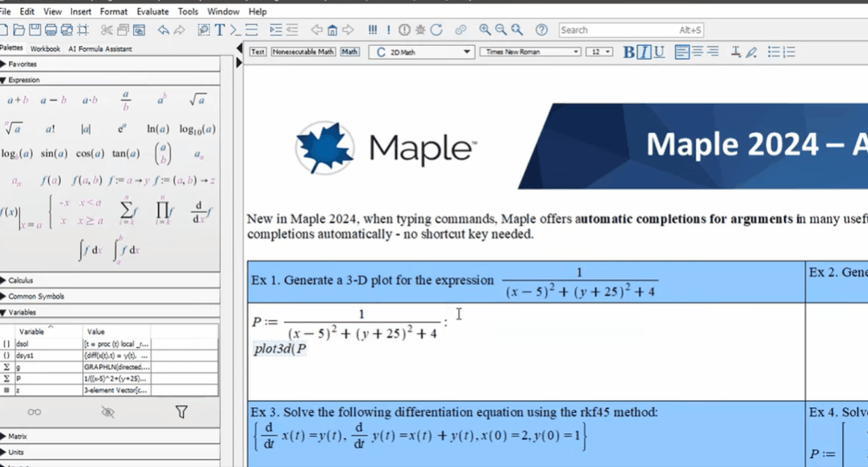This screenshot has height=467, width=868.
Task: Insert the fraction a/b template
Action: pyautogui.click(x=126, y=100)
